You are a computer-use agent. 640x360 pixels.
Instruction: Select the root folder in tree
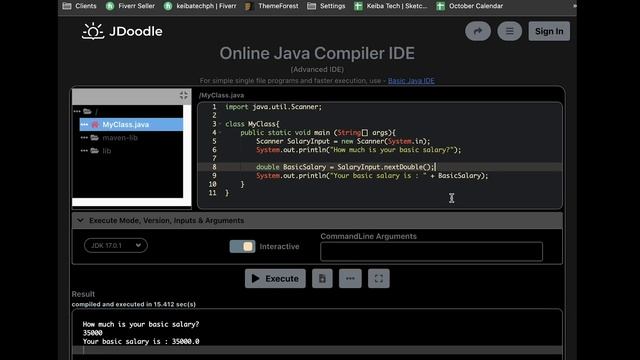(96, 111)
